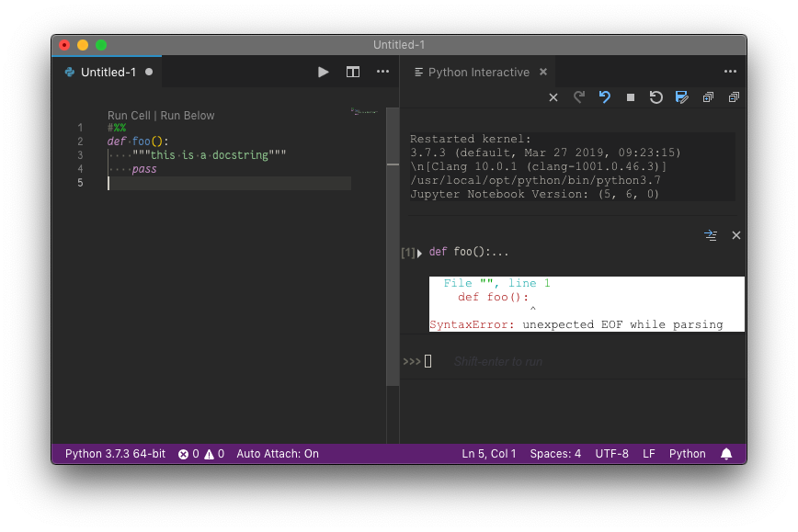This screenshot has width=798, height=532.
Task: Expand all cell inputs
Action: (x=707, y=96)
